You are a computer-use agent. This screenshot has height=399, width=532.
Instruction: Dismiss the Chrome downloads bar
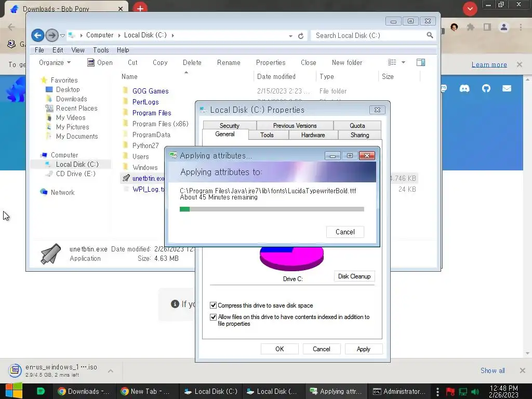point(523,370)
